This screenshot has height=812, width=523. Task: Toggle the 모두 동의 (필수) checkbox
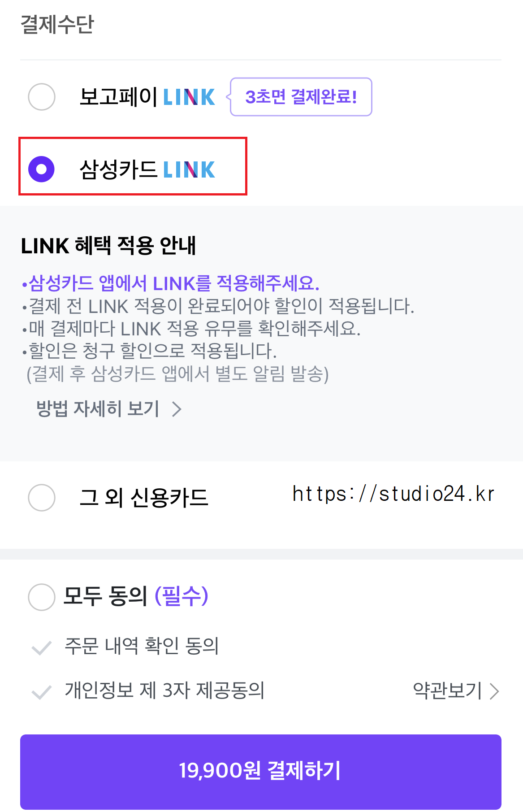(x=42, y=597)
